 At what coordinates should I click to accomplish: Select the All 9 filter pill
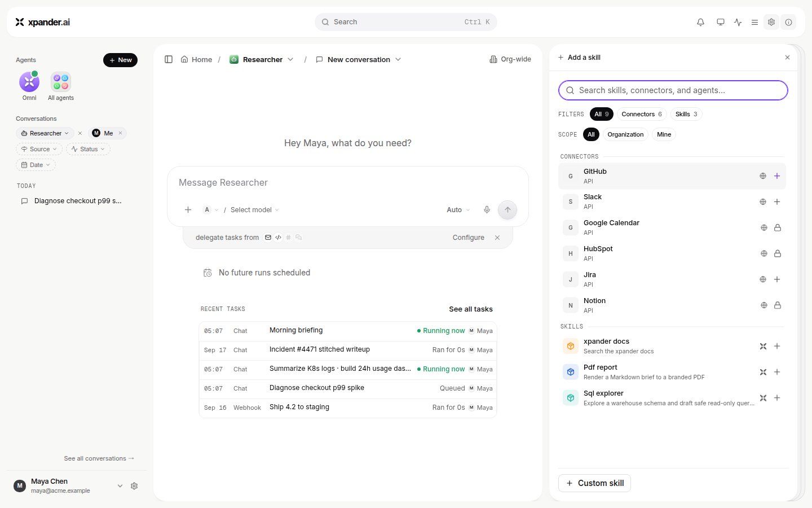click(602, 114)
